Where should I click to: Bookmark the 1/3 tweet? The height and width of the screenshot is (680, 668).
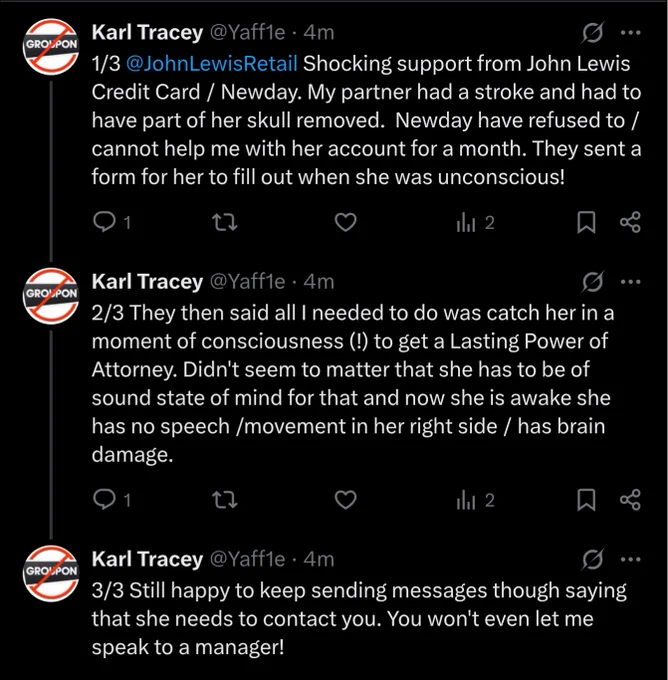coord(586,222)
